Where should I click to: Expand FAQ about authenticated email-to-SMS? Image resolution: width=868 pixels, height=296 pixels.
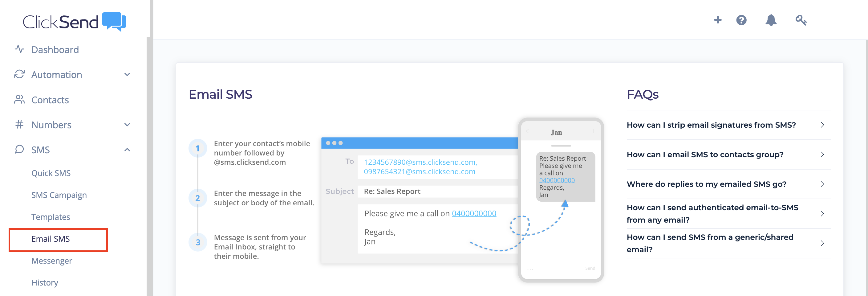pos(728,214)
